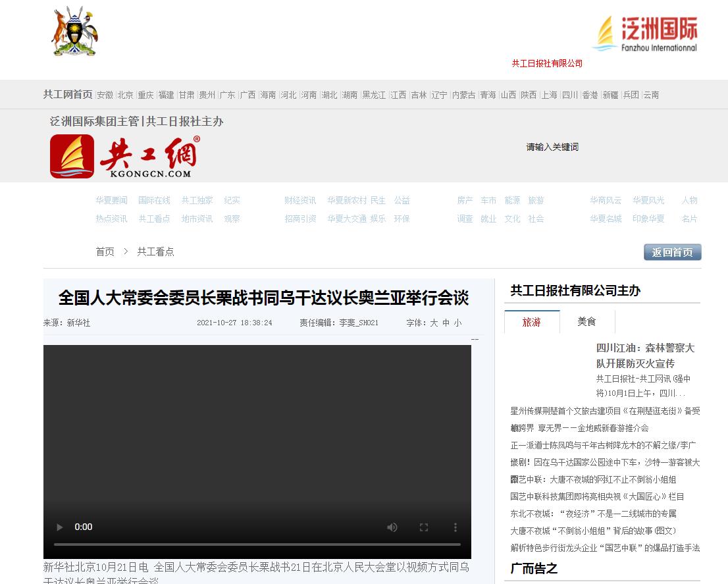Open the 香港 region link
The image size is (728, 584).
point(590,95)
